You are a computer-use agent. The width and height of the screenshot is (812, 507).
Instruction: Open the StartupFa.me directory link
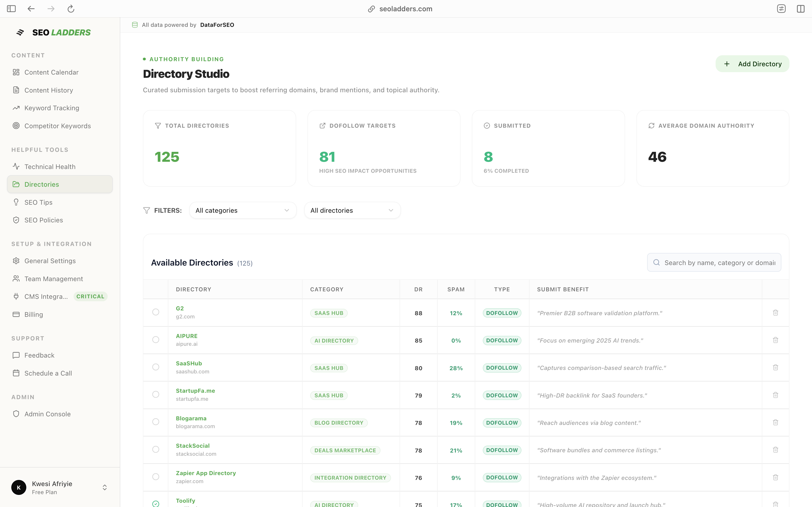point(195,391)
